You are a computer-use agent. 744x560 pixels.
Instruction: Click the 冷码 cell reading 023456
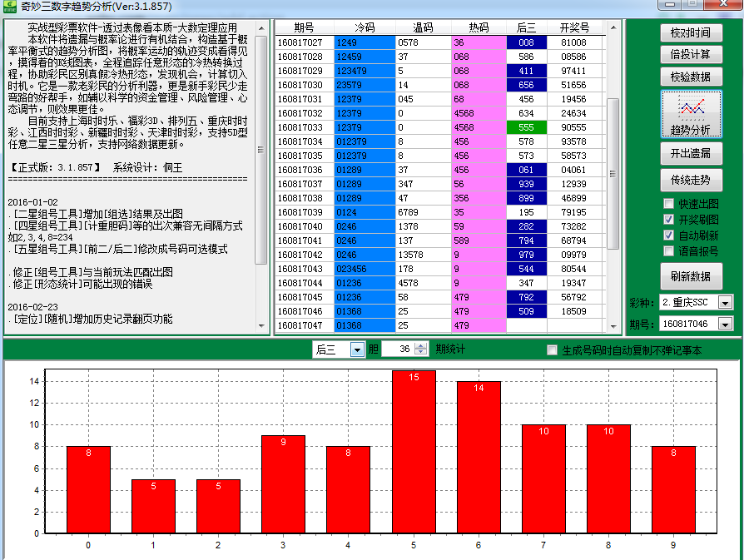tap(365, 269)
